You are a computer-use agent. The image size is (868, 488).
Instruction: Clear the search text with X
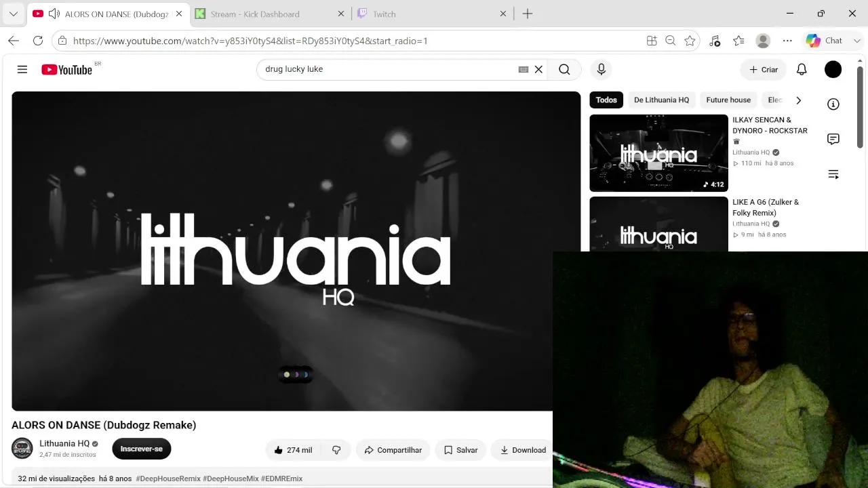click(538, 69)
